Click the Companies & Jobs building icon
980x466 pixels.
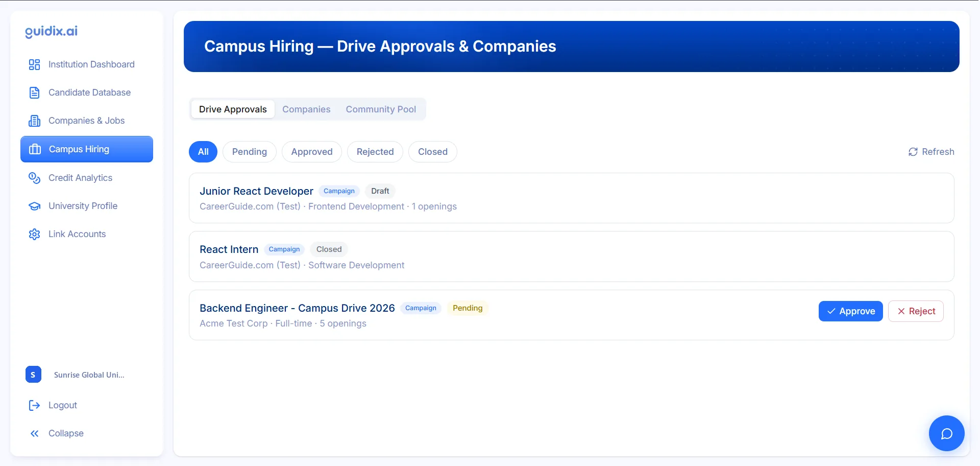pos(34,121)
